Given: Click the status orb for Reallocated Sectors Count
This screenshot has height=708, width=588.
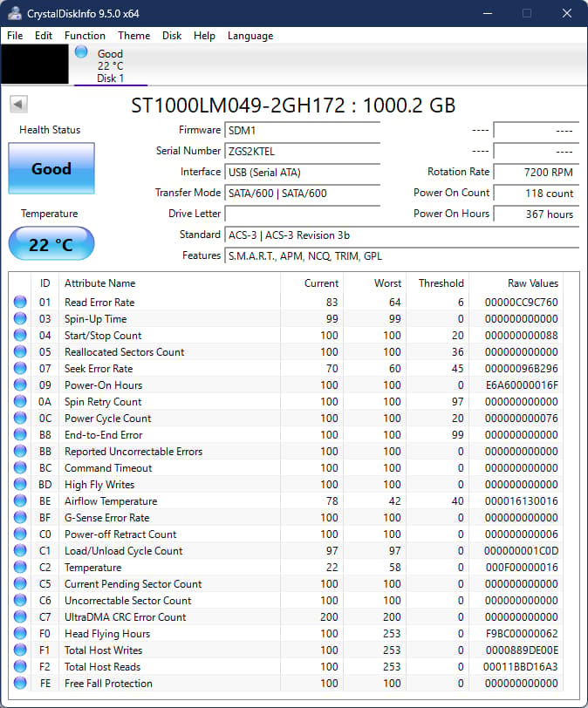Looking at the screenshot, I should 20,351.
